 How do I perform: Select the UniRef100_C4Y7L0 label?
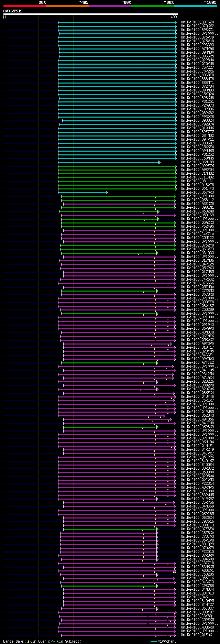[x=197, y=234]
